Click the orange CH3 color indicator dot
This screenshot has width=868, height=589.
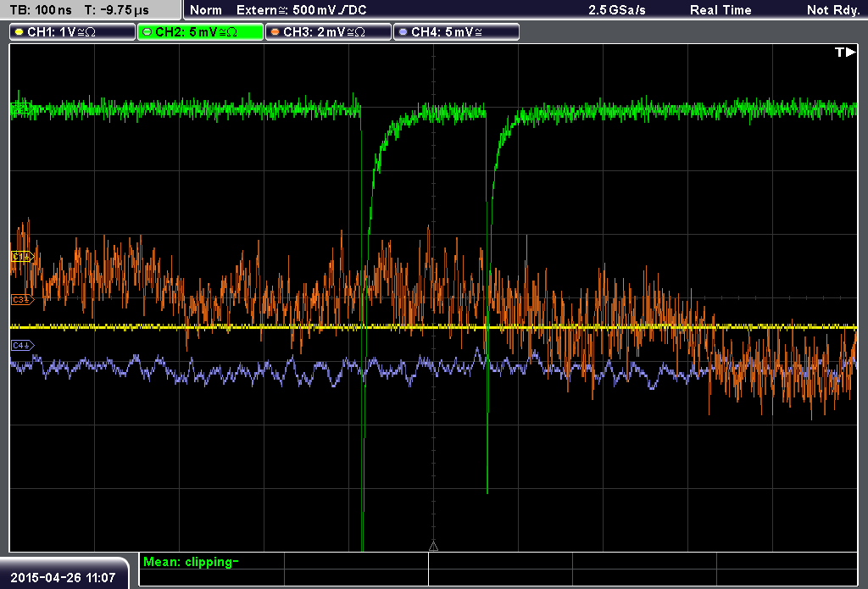point(275,32)
